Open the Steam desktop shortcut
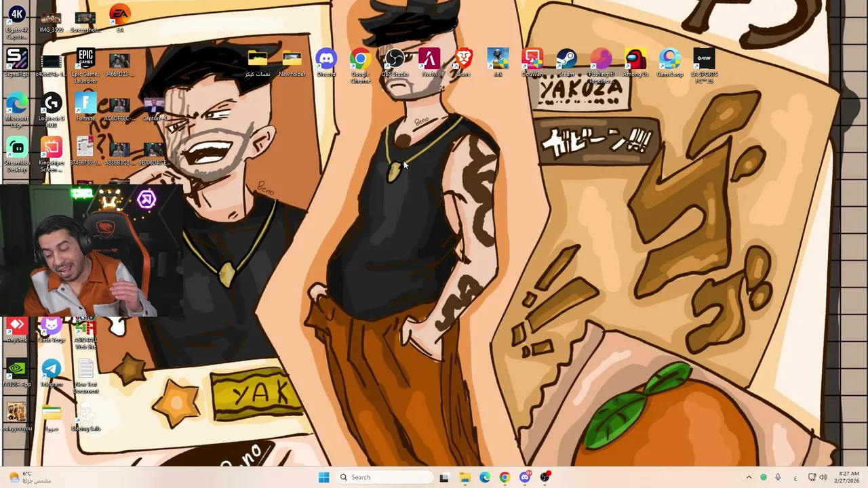The image size is (868, 488). [x=567, y=63]
